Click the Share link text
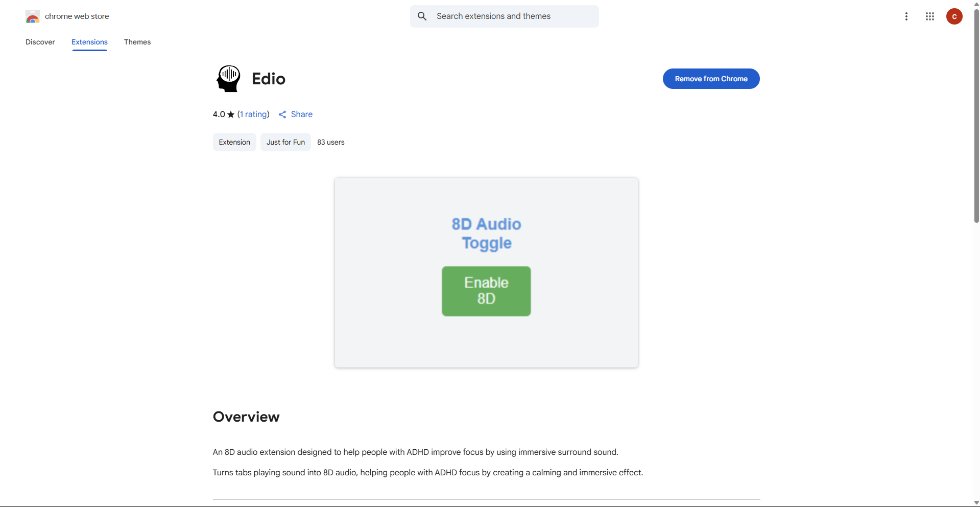This screenshot has width=980, height=507. (302, 114)
